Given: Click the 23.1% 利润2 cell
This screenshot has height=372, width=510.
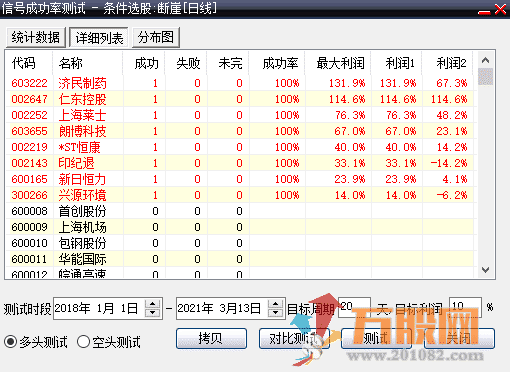Looking at the screenshot, I should 452,131.
